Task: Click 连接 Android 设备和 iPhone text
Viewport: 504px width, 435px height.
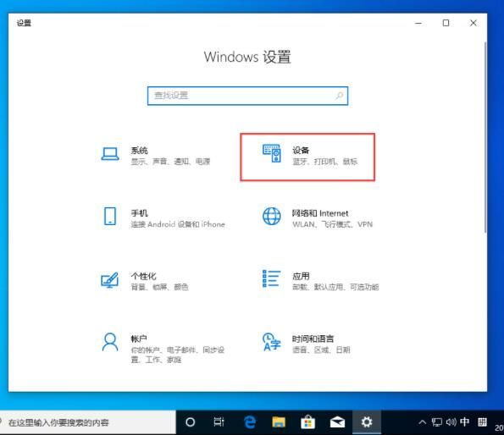Action: pos(178,224)
